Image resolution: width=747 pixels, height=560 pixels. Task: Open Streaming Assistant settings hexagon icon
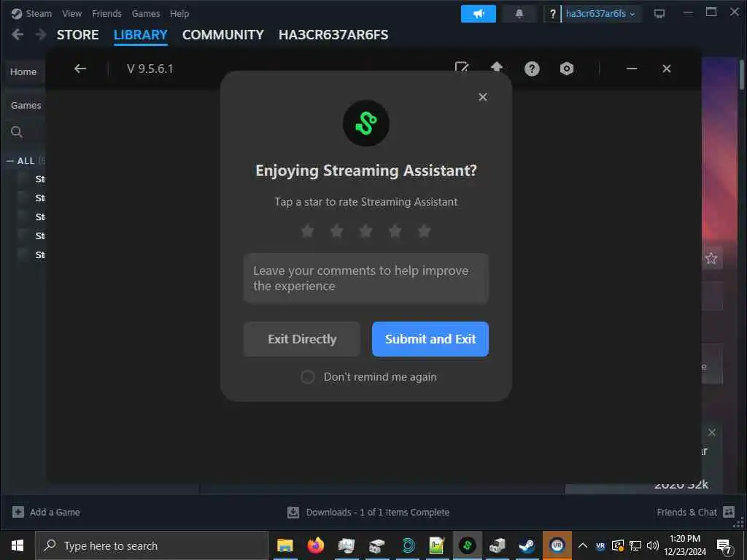coord(566,69)
